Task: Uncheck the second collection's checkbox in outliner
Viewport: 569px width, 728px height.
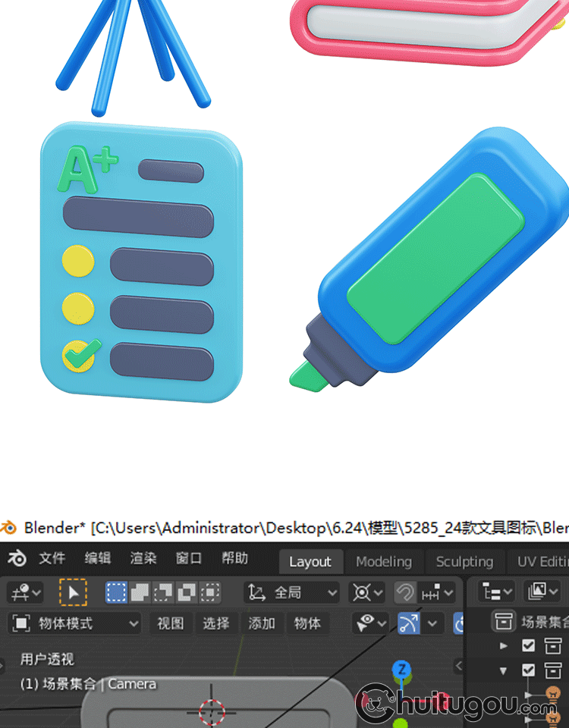Action: pos(529,670)
